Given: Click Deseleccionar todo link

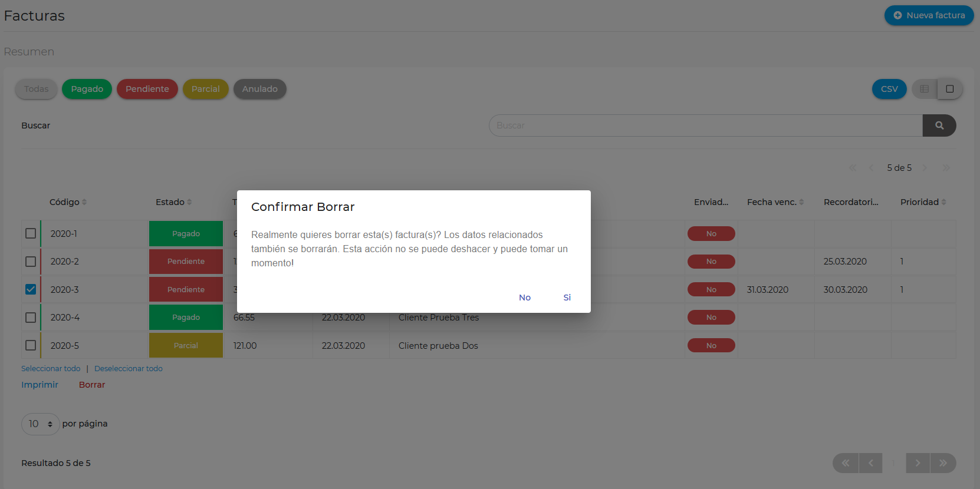Looking at the screenshot, I should coord(129,369).
